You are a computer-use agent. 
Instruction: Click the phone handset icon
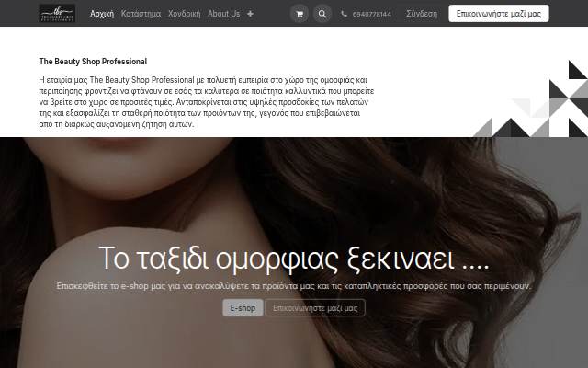point(344,14)
